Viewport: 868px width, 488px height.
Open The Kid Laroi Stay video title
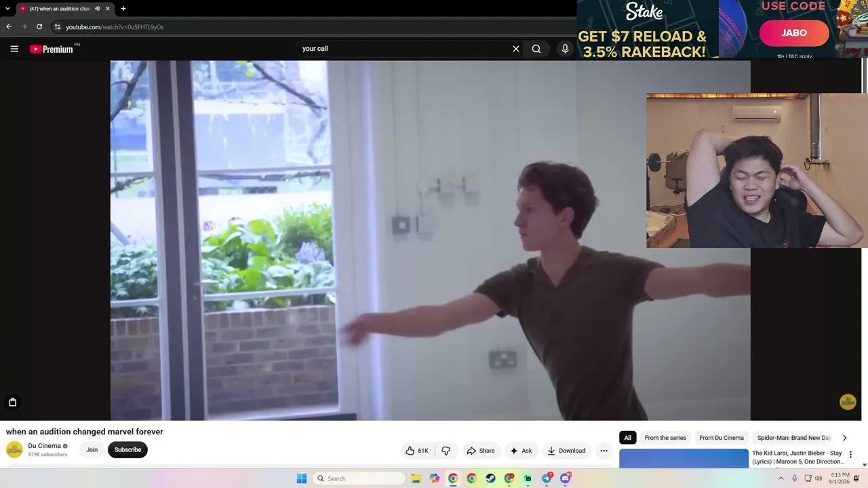(x=797, y=457)
